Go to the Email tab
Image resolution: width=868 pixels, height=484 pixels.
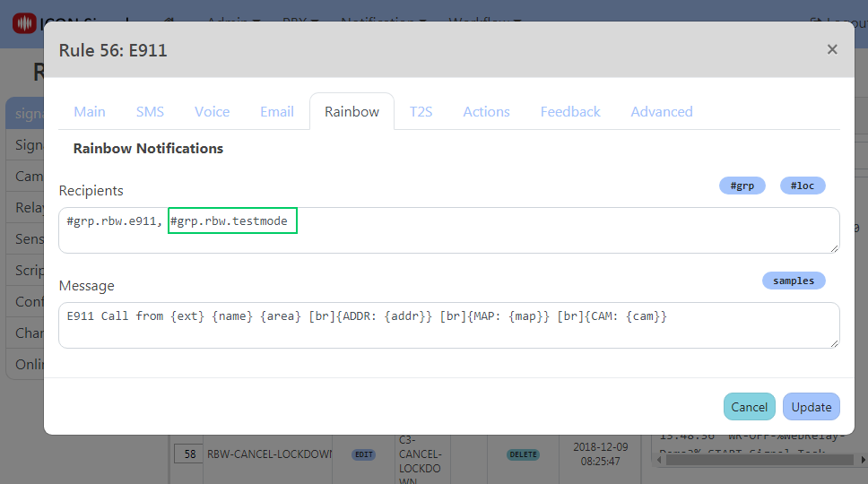277,112
